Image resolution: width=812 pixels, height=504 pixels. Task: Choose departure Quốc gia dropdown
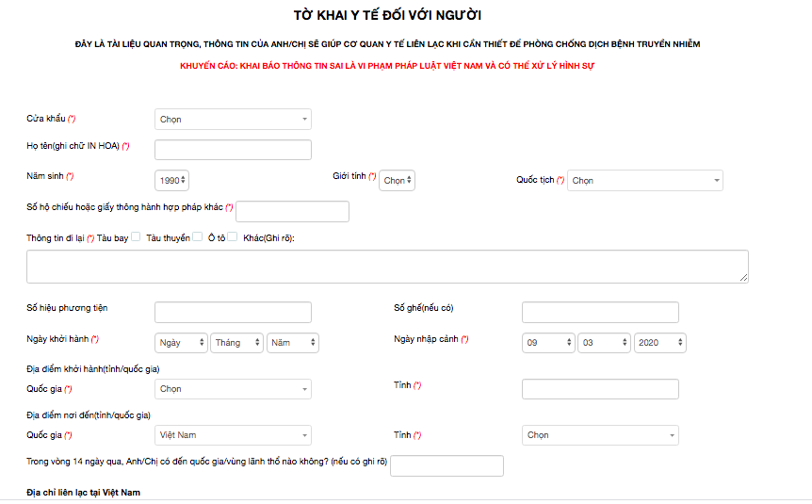tap(233, 389)
